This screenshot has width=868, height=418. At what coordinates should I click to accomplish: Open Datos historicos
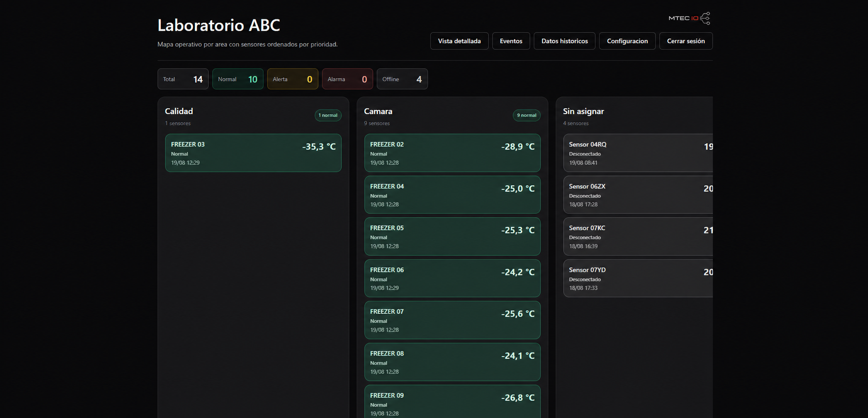coord(565,41)
